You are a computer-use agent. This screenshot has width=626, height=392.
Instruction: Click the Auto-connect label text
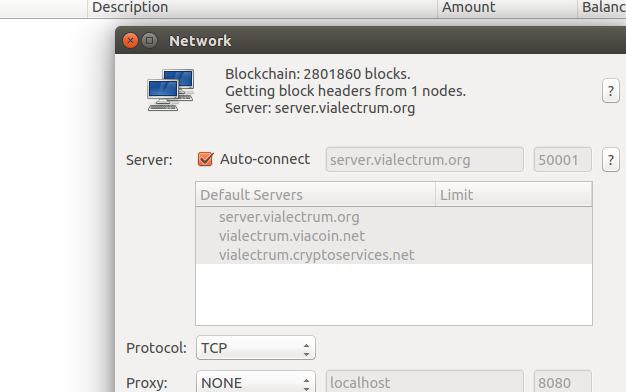coord(265,159)
